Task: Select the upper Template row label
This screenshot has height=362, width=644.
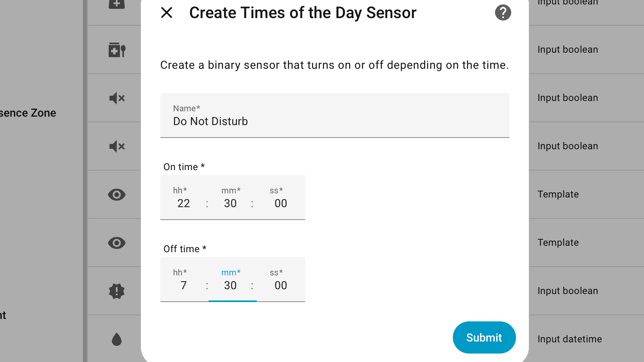Action: [558, 194]
